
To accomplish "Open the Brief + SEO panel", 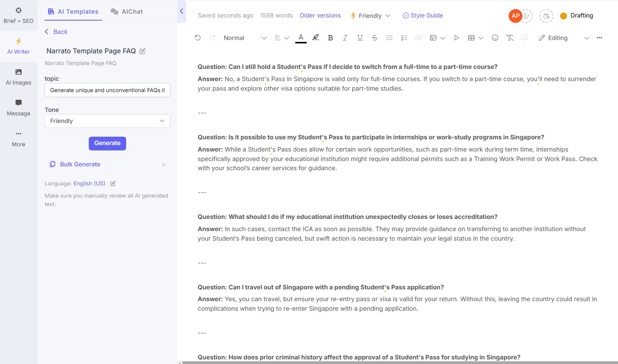I will (18, 15).
